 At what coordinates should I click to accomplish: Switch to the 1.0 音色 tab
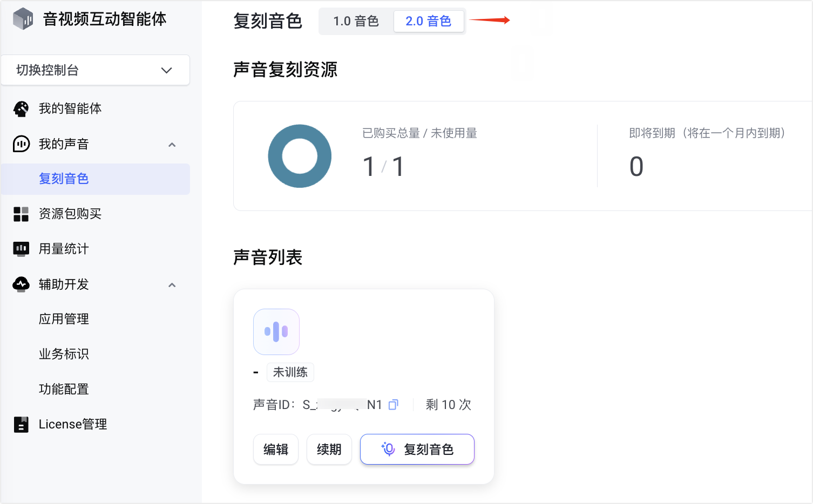(356, 22)
